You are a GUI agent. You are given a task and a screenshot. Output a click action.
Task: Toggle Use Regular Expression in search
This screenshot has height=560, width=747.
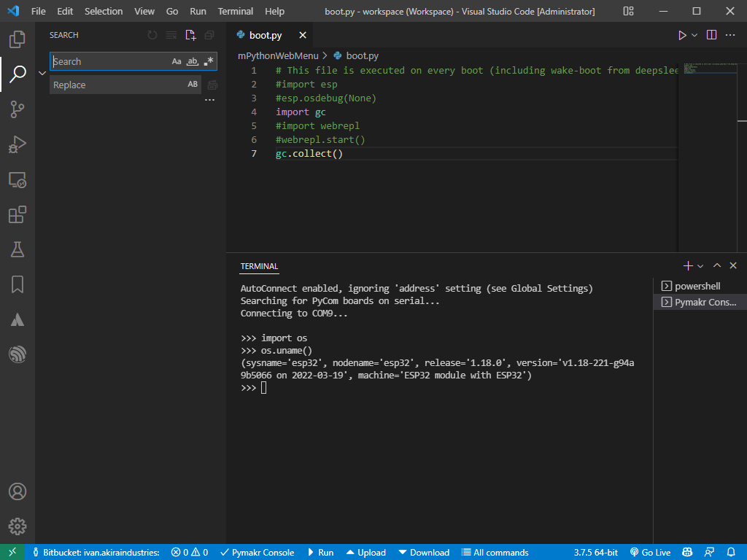[209, 62]
